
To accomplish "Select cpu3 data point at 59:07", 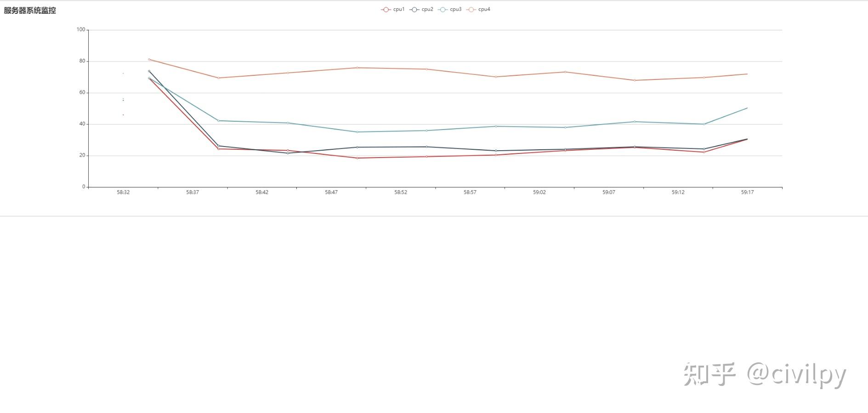I will click(x=635, y=122).
